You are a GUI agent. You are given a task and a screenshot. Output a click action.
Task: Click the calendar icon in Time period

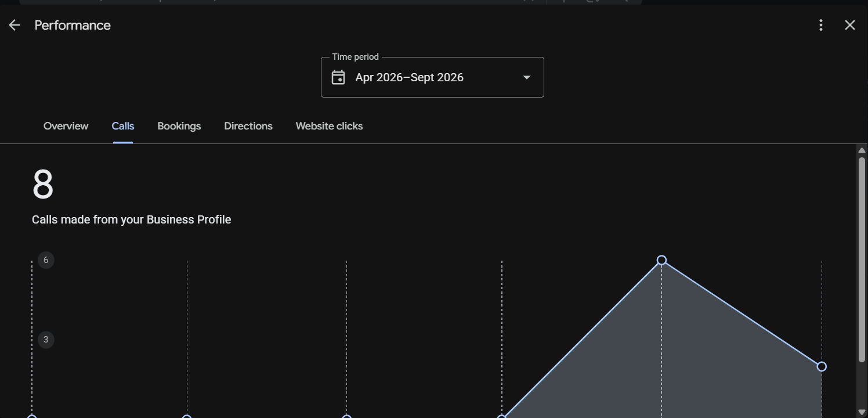338,77
